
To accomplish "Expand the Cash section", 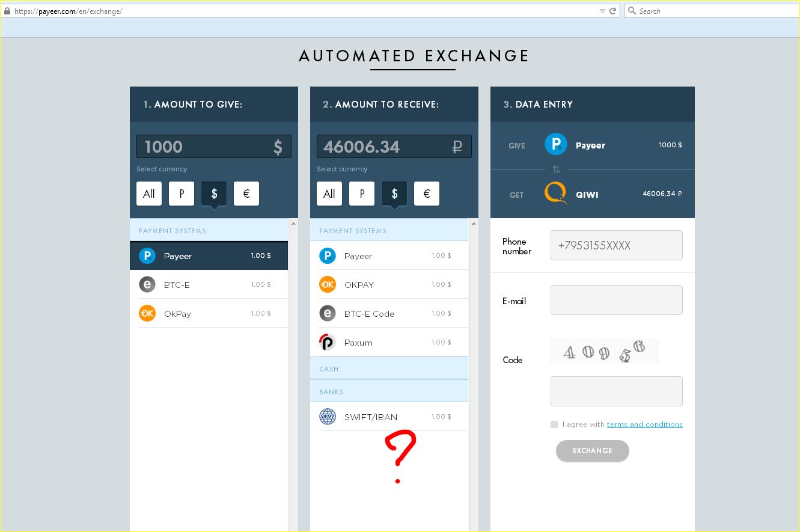I will [389, 368].
